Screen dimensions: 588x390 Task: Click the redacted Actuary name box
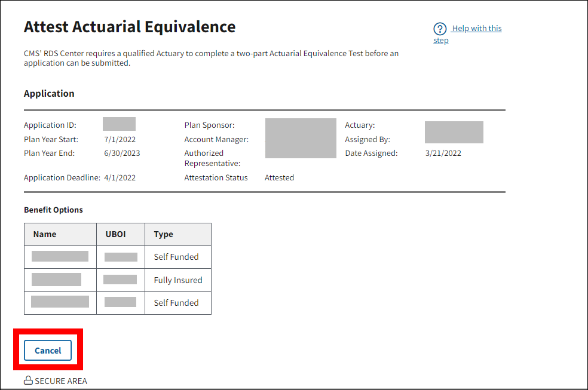(x=454, y=132)
